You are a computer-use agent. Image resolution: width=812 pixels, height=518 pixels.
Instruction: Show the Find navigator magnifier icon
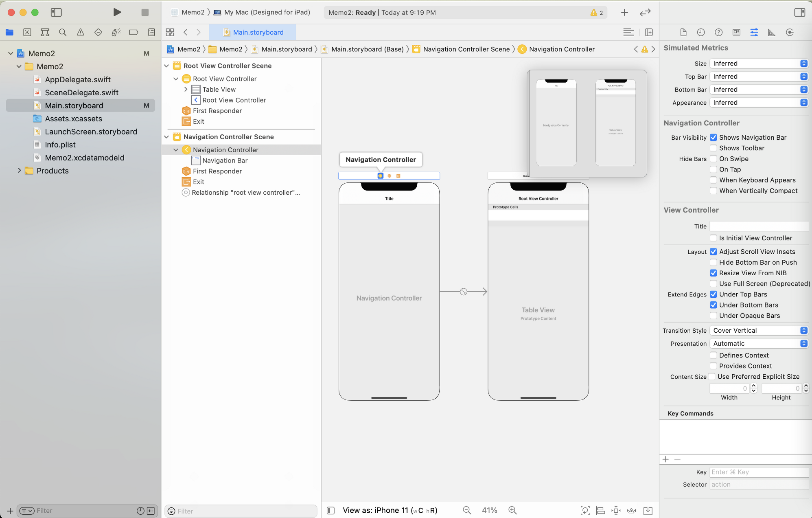pyautogui.click(x=63, y=32)
